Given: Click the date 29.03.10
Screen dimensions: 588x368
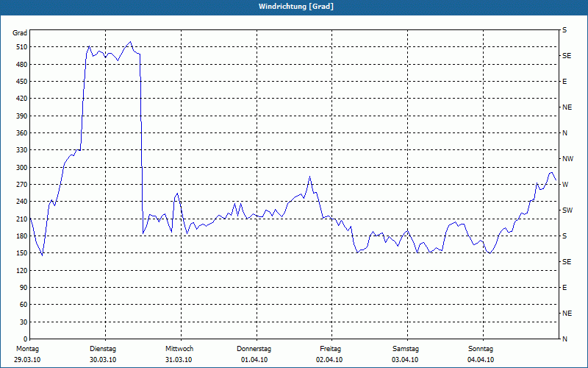Looking at the screenshot, I should [x=27, y=360].
